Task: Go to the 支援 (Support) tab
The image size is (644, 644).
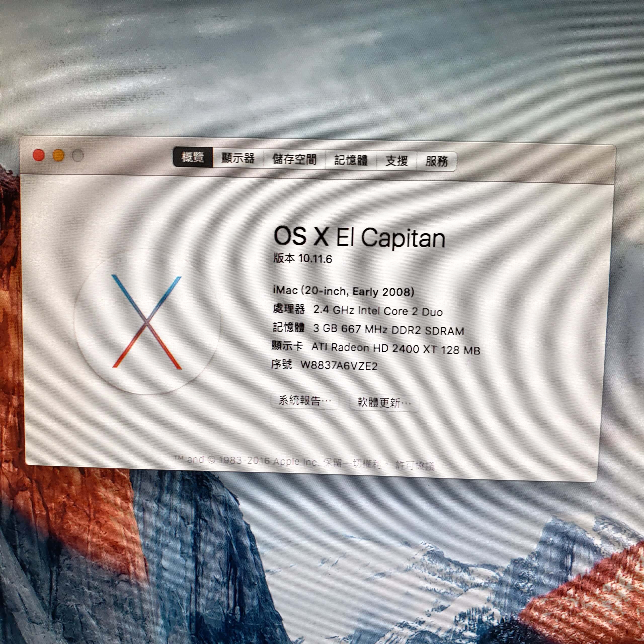Action: click(x=396, y=161)
